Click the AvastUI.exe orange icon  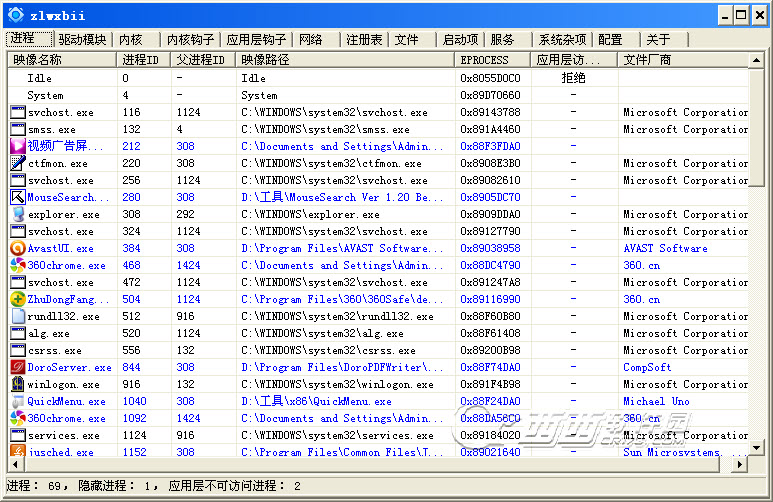coord(18,248)
